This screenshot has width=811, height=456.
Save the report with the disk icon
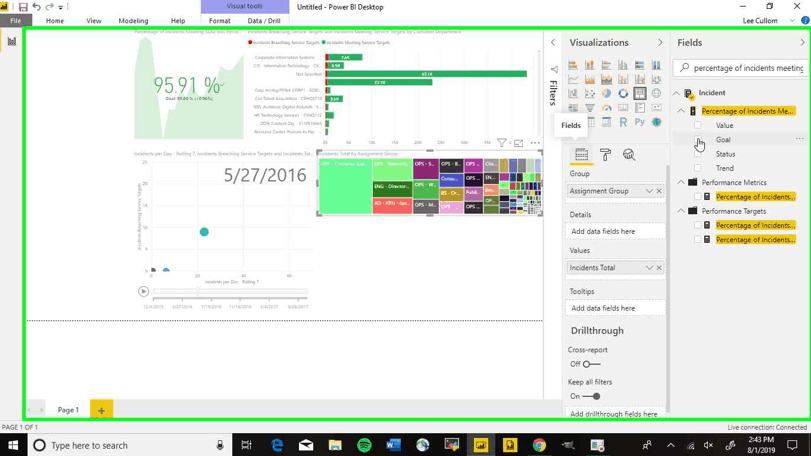[x=23, y=7]
